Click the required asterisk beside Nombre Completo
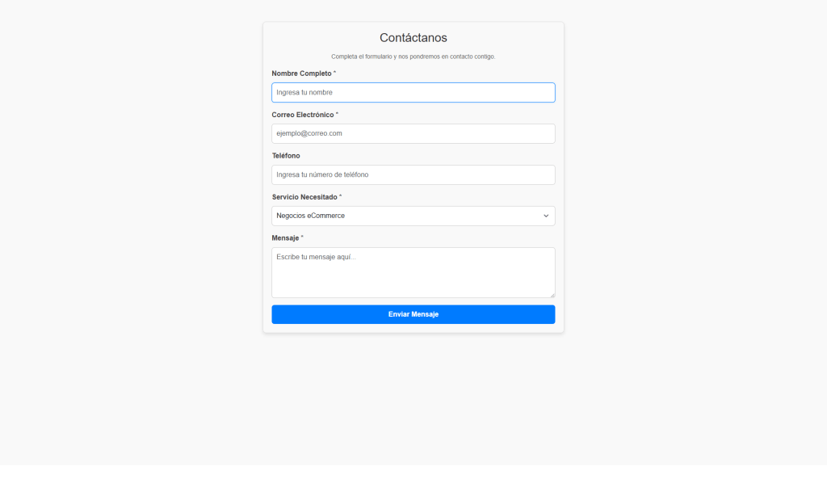The image size is (827, 504). pos(335,73)
